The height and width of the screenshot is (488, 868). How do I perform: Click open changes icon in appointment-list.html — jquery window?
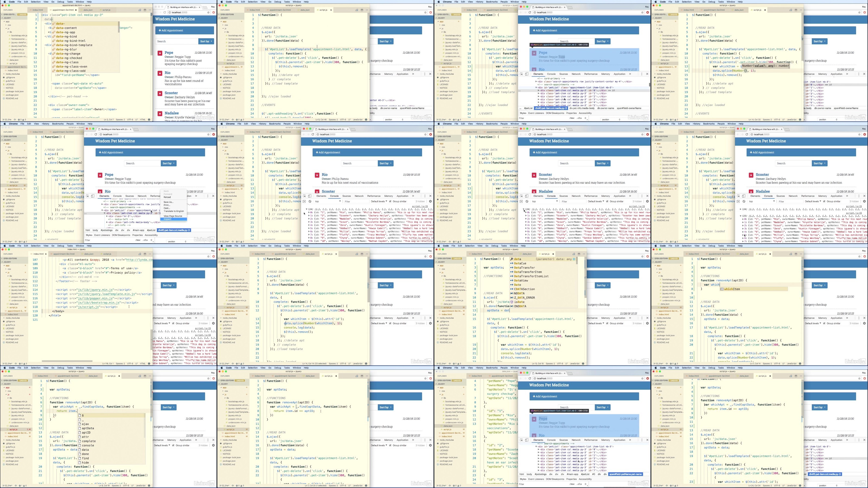[x=140, y=10]
